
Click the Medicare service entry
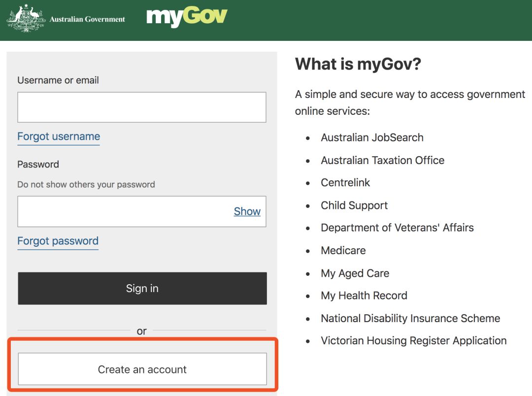click(343, 250)
